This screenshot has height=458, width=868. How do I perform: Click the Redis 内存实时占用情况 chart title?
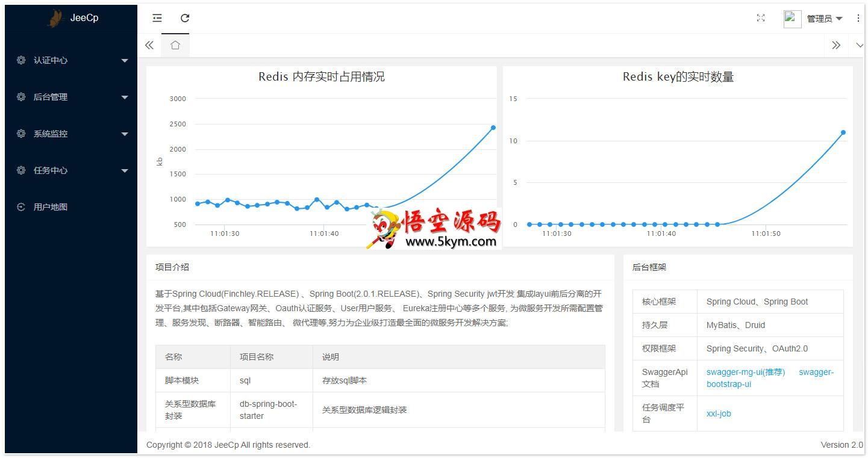point(322,77)
